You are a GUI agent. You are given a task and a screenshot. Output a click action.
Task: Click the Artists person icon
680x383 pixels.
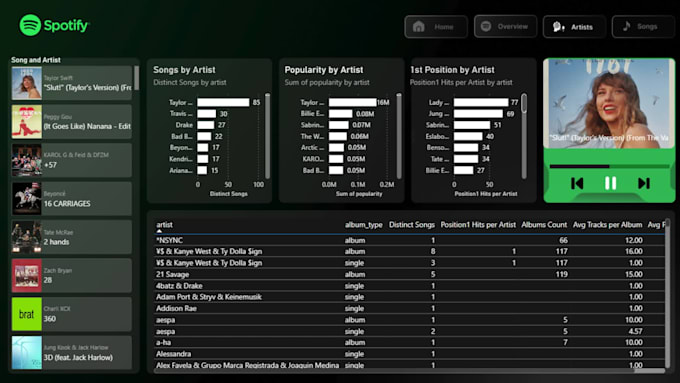coord(558,27)
